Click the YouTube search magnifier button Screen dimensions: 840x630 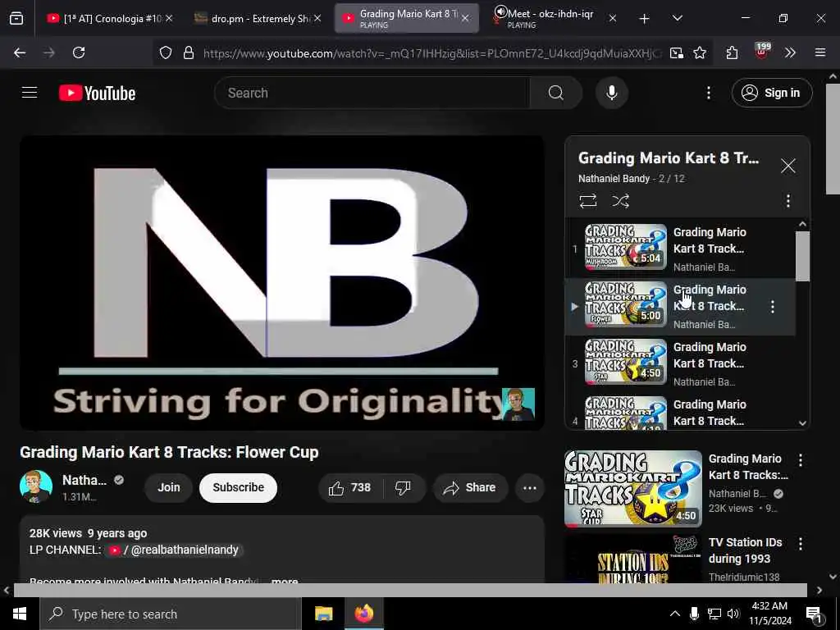pyautogui.click(x=555, y=93)
